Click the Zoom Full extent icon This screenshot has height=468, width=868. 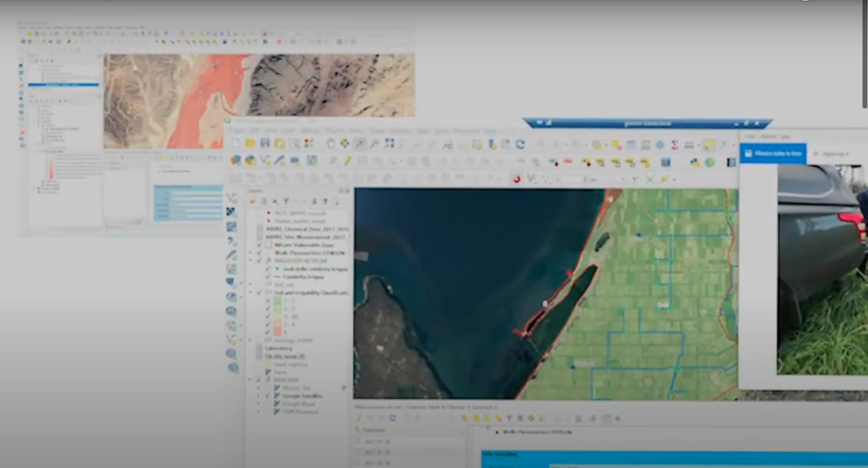point(389,143)
